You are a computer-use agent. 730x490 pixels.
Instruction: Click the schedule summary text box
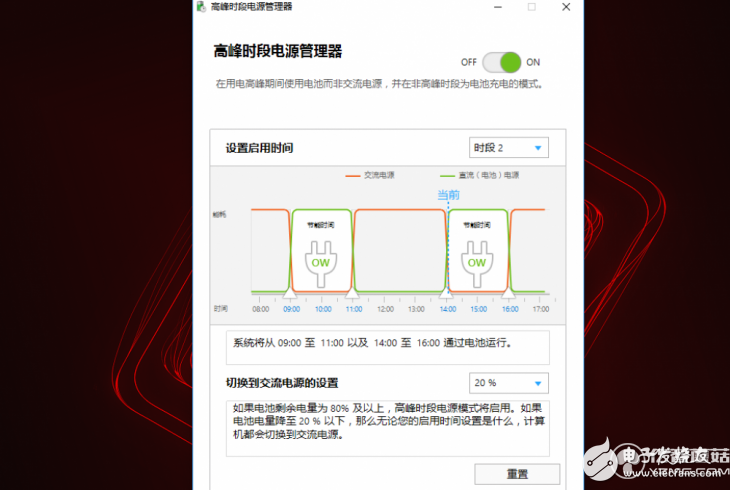387,348
